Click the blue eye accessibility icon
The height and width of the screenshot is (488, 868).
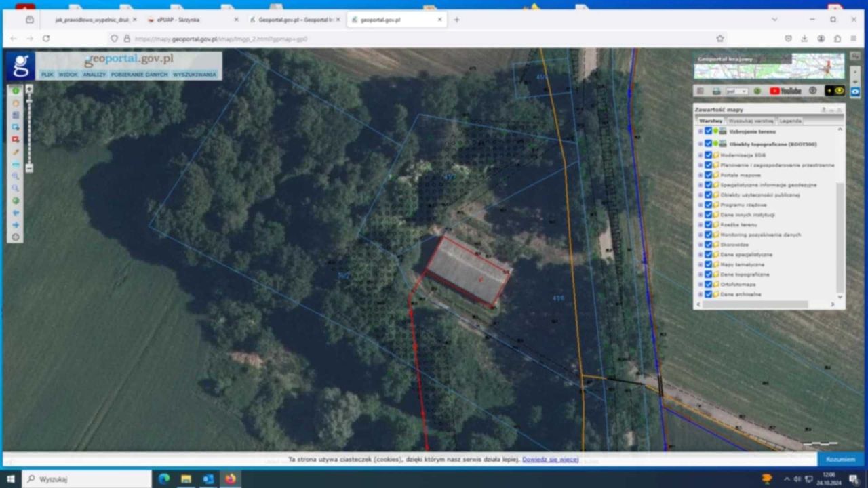(855, 91)
